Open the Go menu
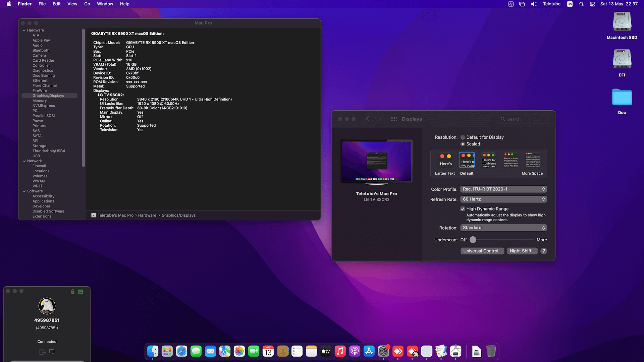644x362 pixels. pyautogui.click(x=87, y=4)
